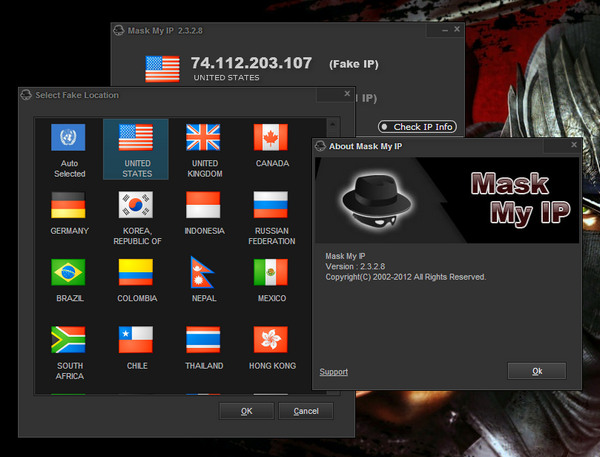This screenshot has height=457, width=600.
Task: Click the Mask My IP banner title in About dialog
Action: click(520, 198)
